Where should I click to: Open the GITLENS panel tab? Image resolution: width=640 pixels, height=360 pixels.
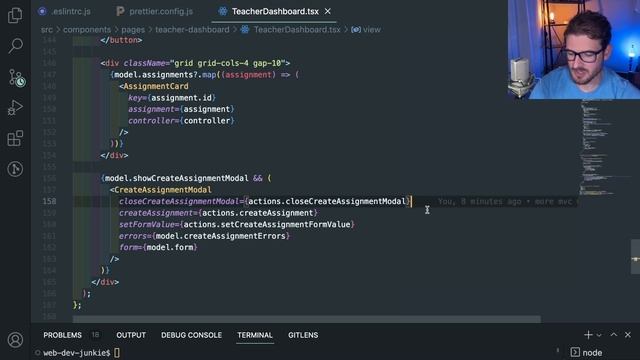click(303, 335)
